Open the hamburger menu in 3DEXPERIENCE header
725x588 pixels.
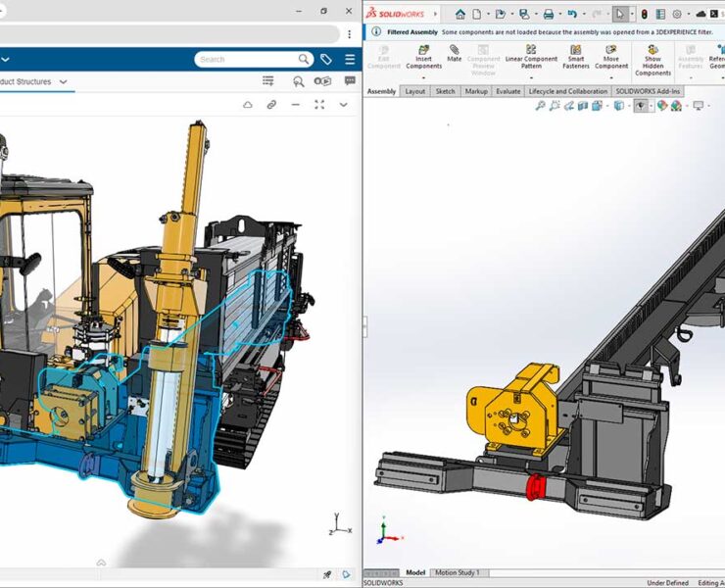pos(350,59)
